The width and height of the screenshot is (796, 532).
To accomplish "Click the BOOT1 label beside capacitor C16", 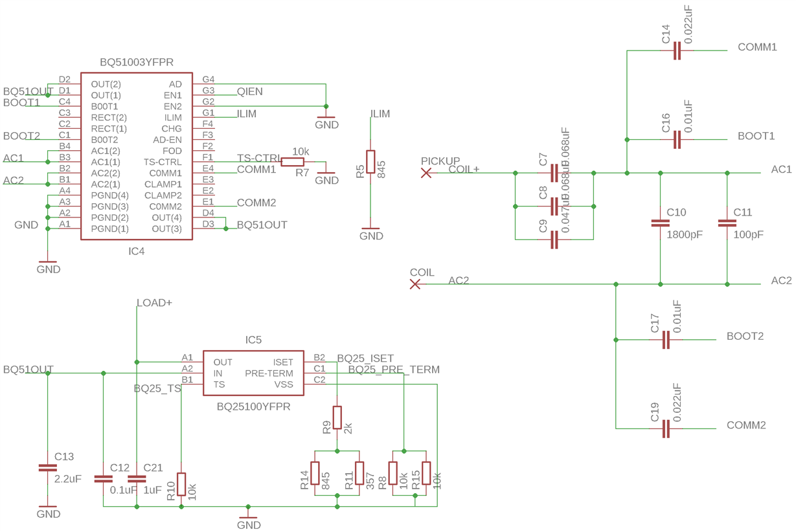I will click(756, 136).
